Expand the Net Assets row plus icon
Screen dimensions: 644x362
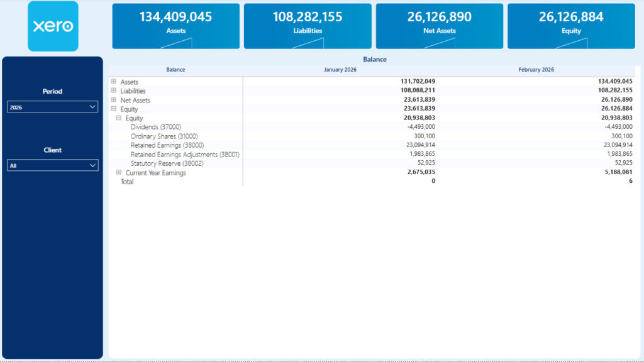[x=114, y=100]
